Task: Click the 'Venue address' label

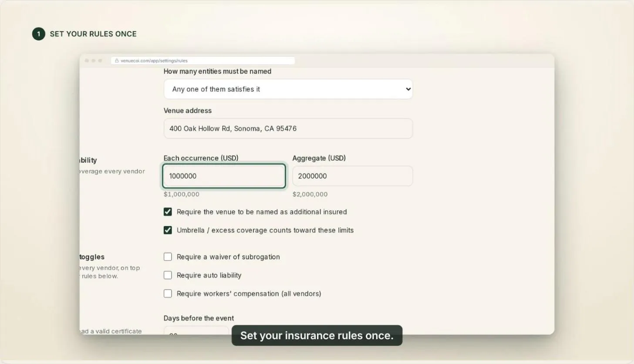Action: pyautogui.click(x=188, y=111)
